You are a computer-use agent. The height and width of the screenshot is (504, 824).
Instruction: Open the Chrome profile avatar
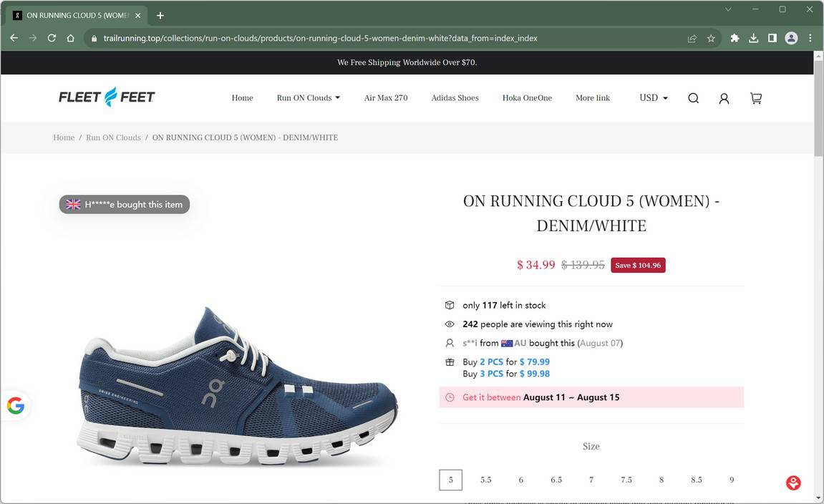pos(791,38)
